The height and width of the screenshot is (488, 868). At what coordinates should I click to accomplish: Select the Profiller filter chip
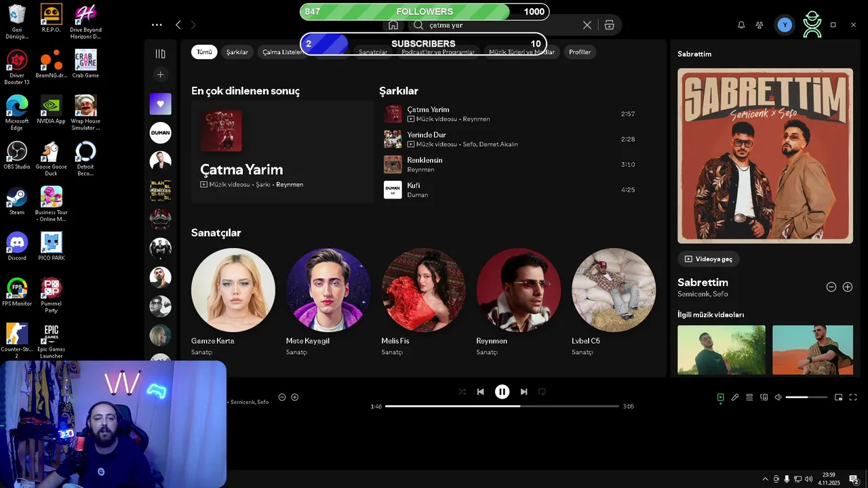point(580,52)
